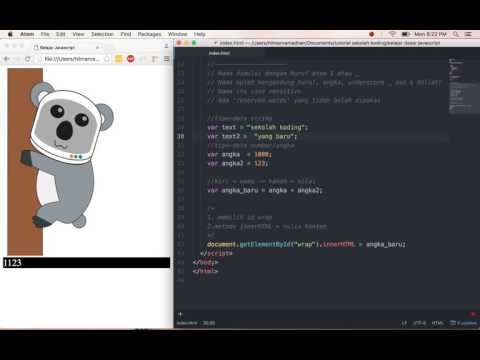Change the HTML grammar selector
This screenshot has height=360, width=480.
pyautogui.click(x=437, y=323)
